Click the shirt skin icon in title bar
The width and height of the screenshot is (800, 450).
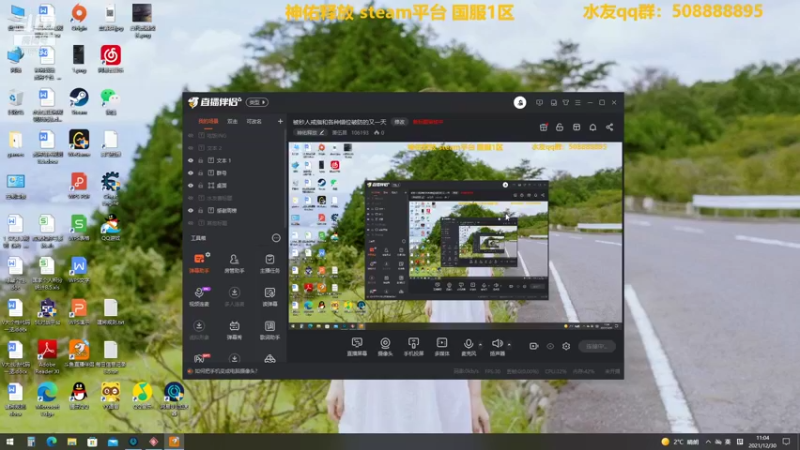pos(566,103)
